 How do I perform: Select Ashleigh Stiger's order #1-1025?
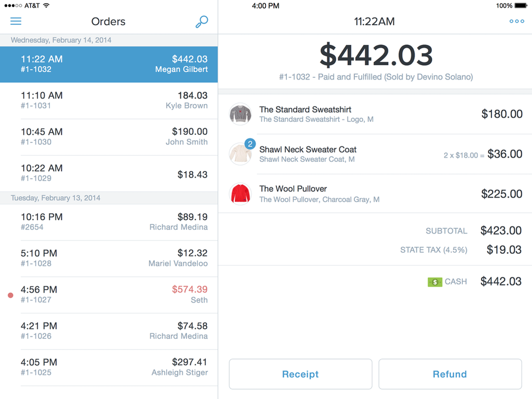coord(108,367)
